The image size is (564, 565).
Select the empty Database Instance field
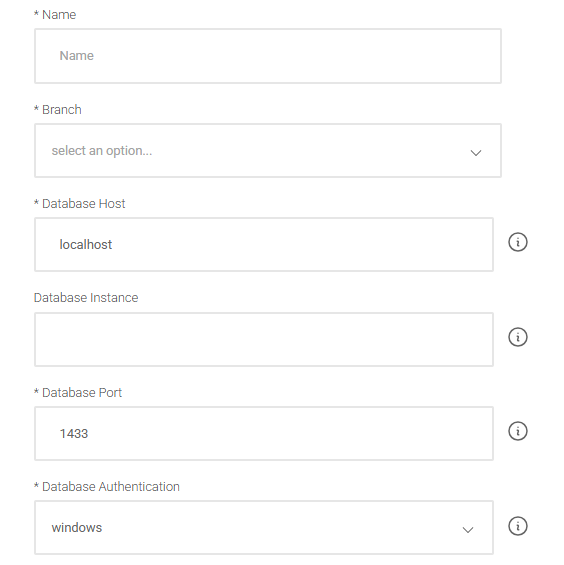pyautogui.click(x=264, y=339)
